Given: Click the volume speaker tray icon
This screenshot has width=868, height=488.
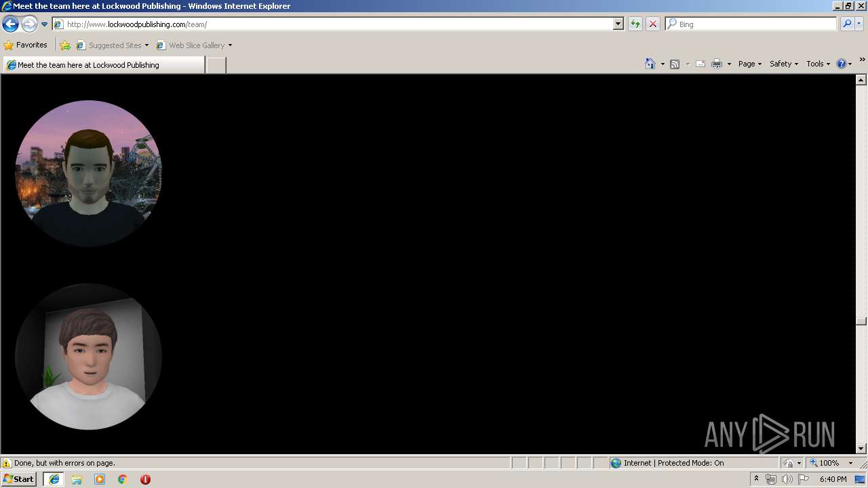Looking at the screenshot, I should 787,479.
